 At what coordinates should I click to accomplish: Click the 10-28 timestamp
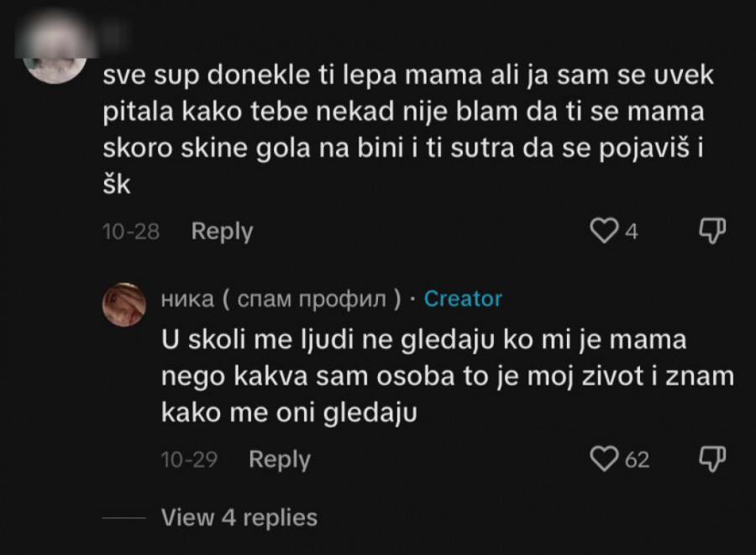(131, 232)
